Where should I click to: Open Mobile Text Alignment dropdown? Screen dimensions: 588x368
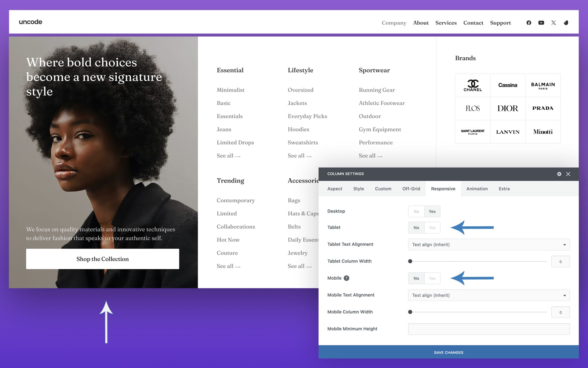[x=489, y=295]
